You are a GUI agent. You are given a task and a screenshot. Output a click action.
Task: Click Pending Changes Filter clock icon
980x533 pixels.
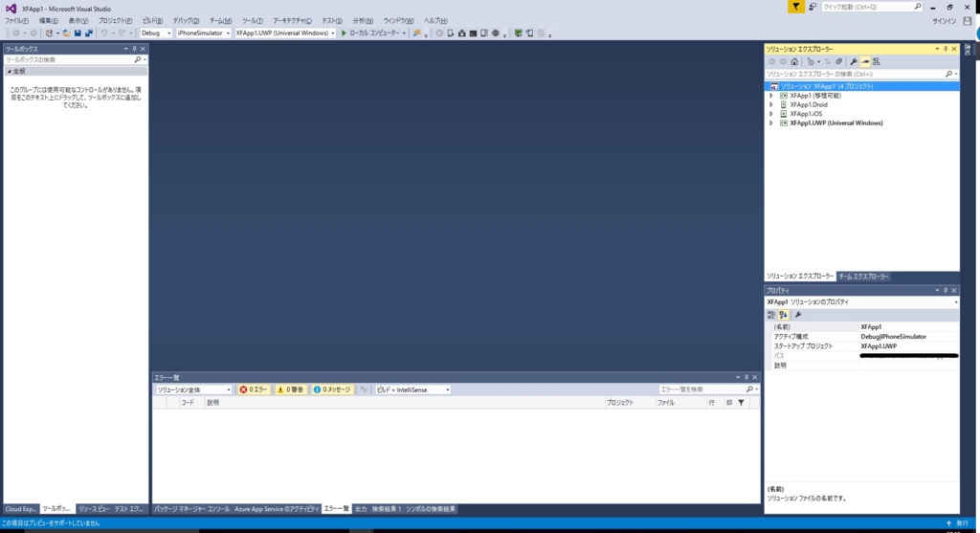coord(811,62)
